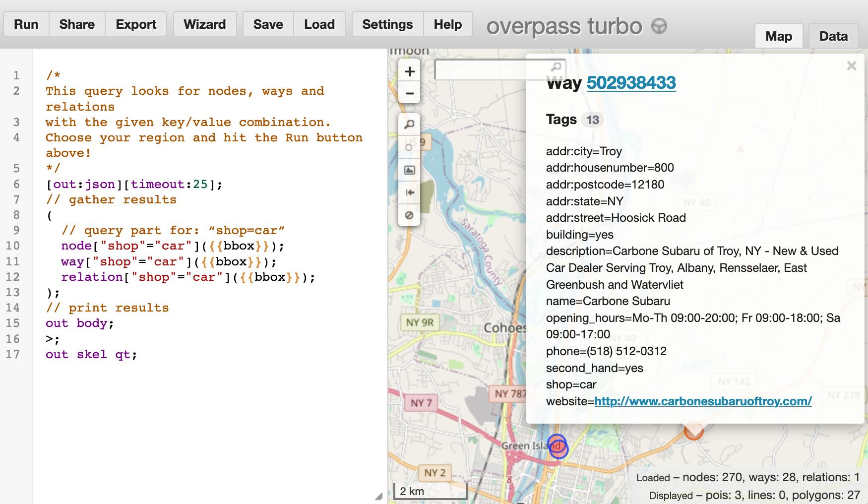Open the carbonesubaruoftroy.com website link
Screen dimensions: 868x504
(703, 401)
